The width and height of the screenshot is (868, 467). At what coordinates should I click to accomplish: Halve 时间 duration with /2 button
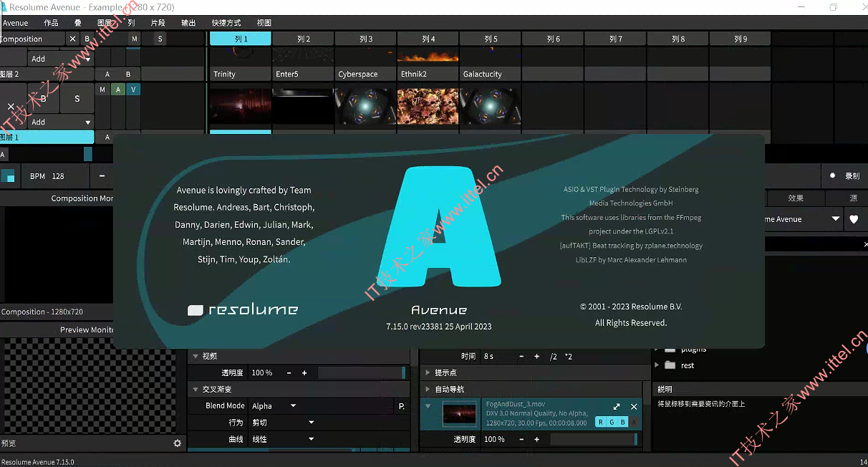[554, 356]
